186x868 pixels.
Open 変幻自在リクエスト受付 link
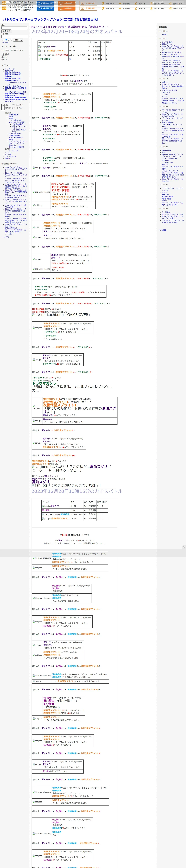tap(17, 92)
